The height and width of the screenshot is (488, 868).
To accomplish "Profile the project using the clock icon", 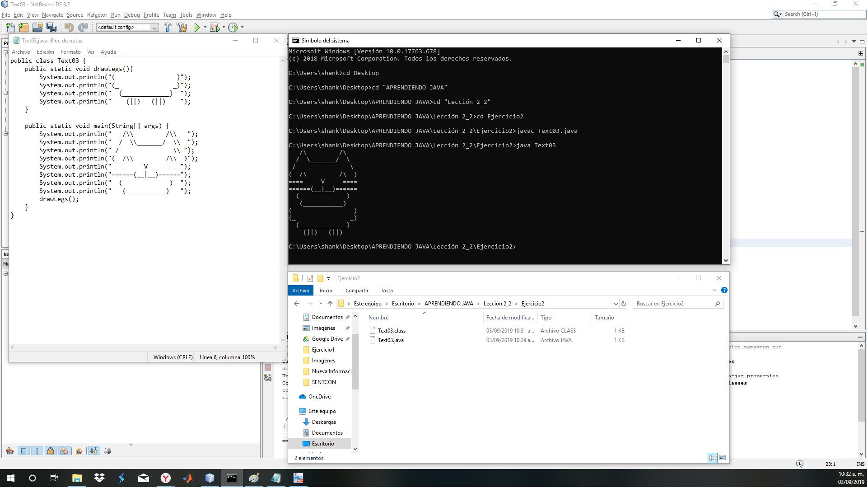I will (x=233, y=28).
